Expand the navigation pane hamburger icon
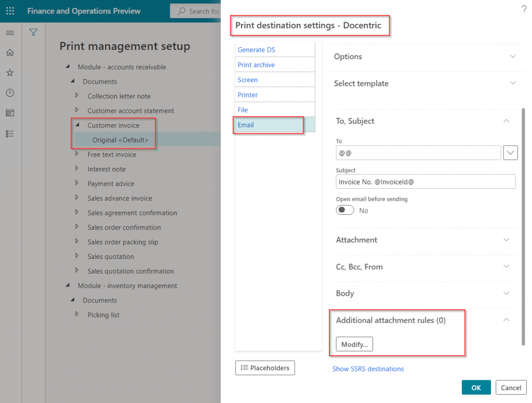The height and width of the screenshot is (403, 532). coord(10,32)
